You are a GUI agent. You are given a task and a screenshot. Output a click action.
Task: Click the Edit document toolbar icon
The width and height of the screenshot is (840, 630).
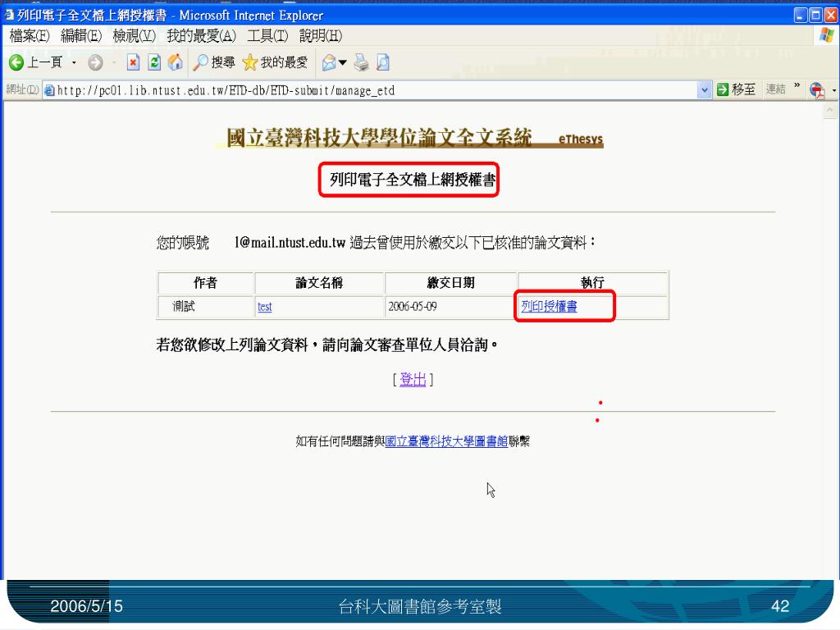382,62
